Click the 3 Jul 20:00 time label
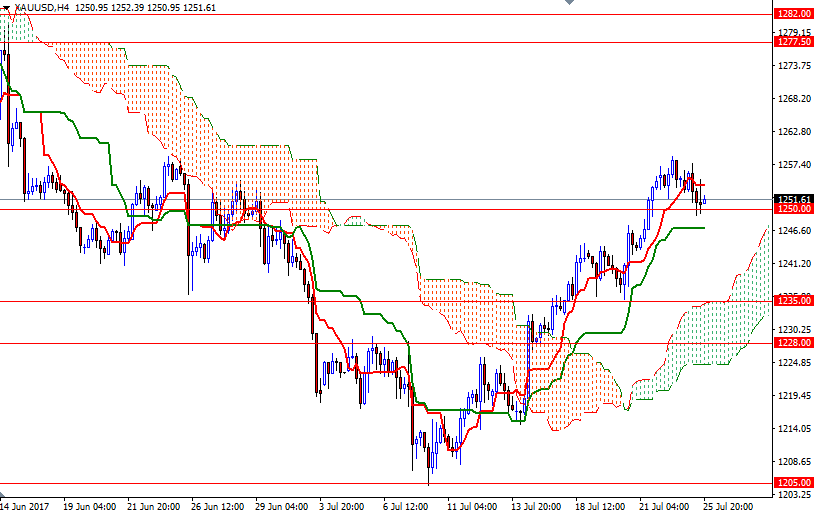The width and height of the screenshot is (814, 514). point(342,506)
